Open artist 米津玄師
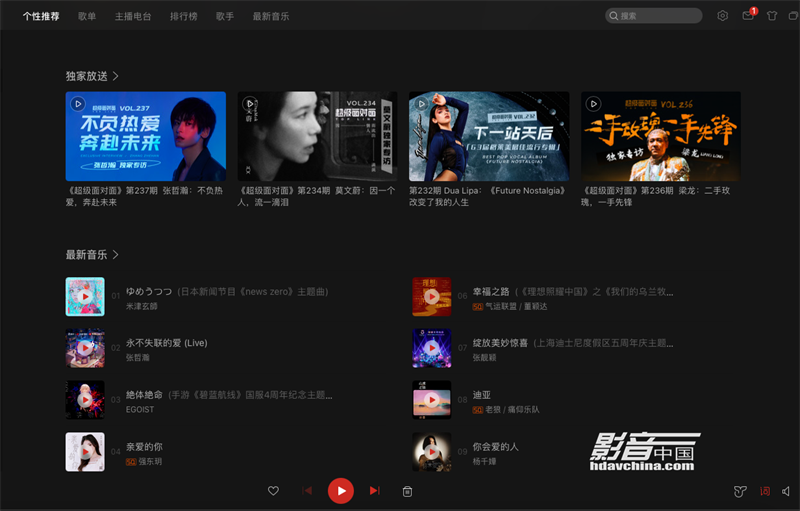800x511 pixels. click(142, 306)
